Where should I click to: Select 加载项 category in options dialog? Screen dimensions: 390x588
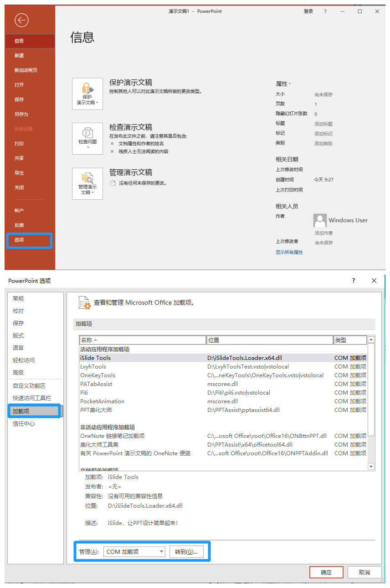point(36,411)
